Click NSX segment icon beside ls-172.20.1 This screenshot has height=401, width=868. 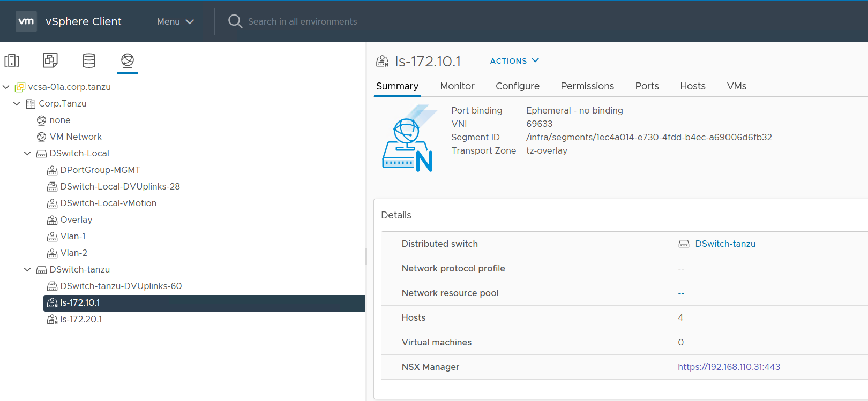tap(52, 320)
